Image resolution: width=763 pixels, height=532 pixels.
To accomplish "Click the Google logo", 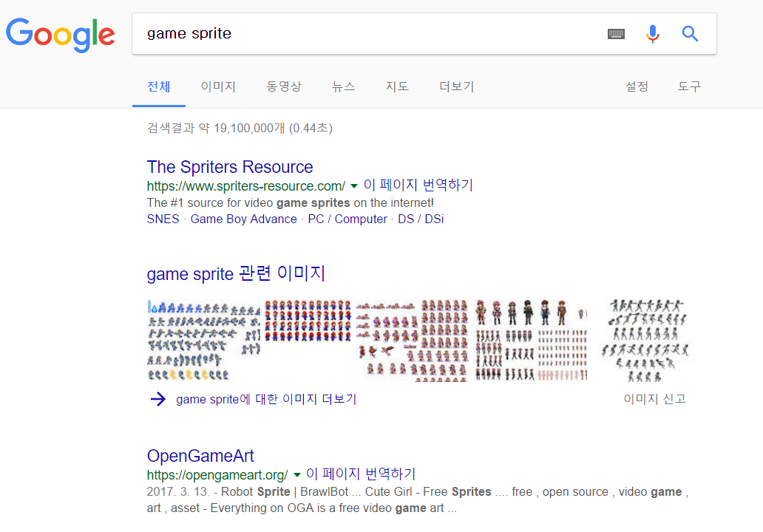I will coord(61,35).
